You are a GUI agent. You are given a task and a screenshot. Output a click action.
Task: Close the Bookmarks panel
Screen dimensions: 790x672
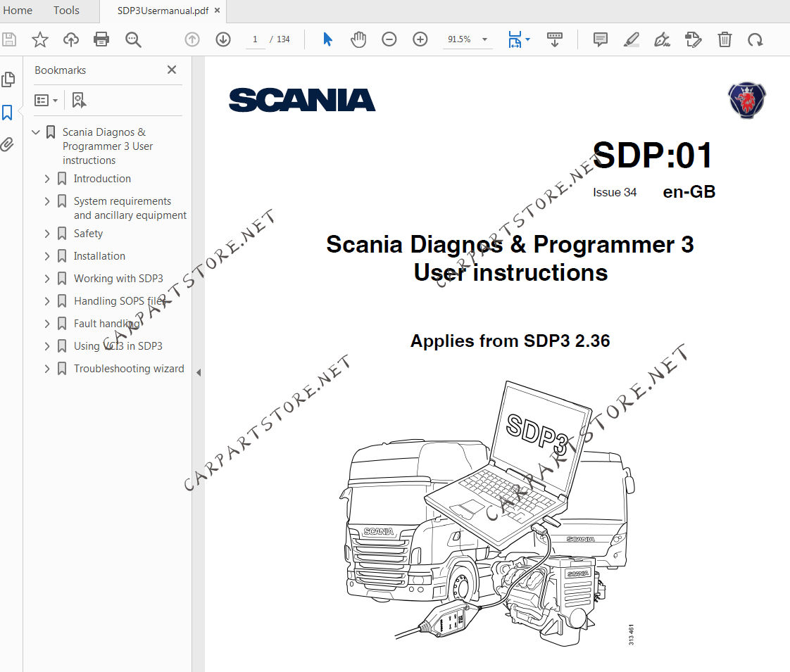pyautogui.click(x=172, y=70)
